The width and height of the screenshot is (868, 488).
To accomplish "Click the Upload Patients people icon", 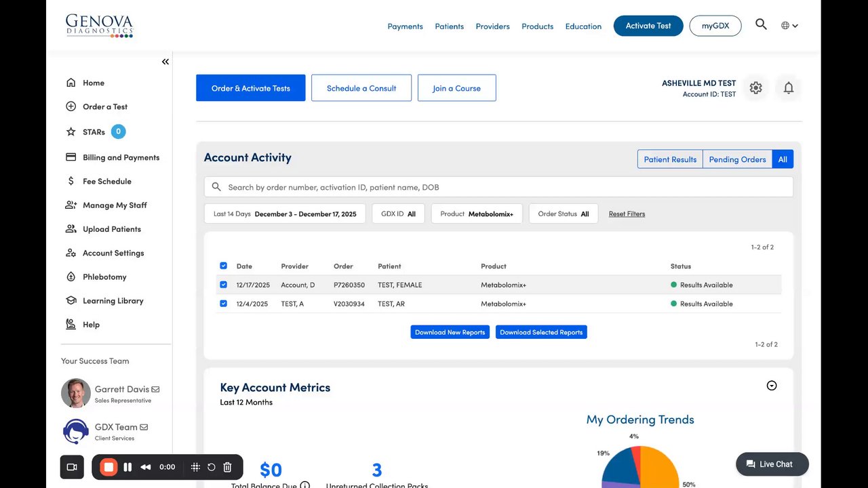I will click(x=71, y=229).
